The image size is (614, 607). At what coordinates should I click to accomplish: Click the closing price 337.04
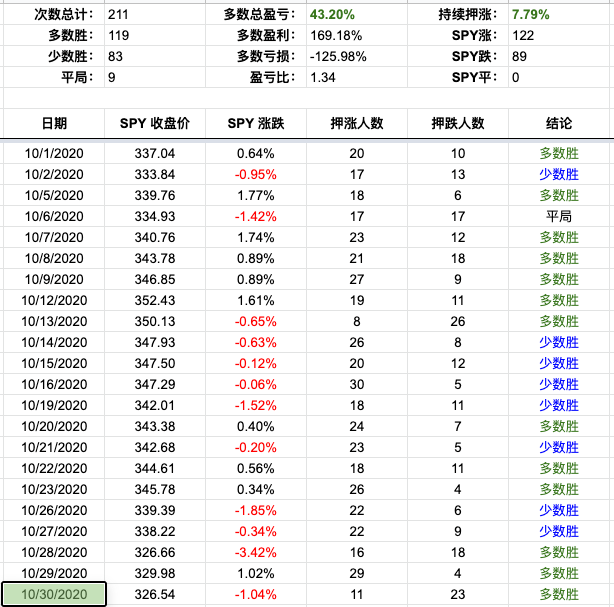[155, 154]
